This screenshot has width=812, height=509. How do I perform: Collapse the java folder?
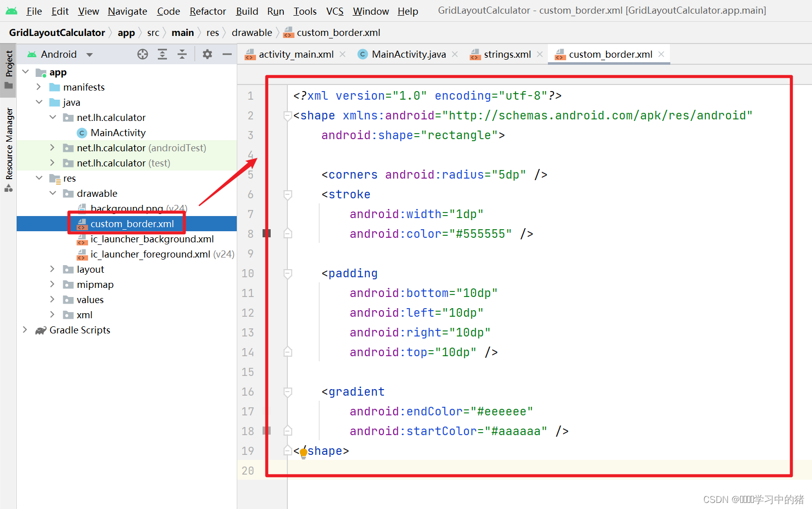[39, 102]
